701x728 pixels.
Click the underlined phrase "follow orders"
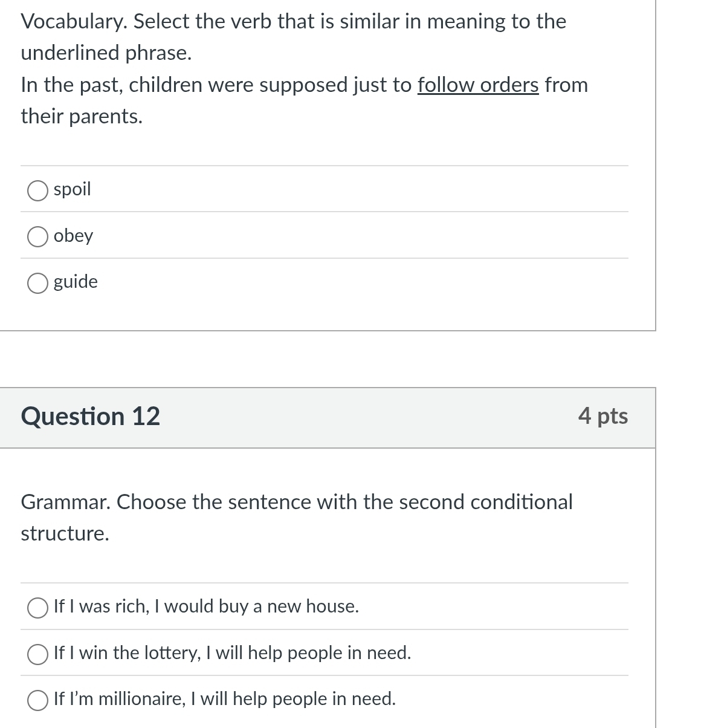[477, 85]
